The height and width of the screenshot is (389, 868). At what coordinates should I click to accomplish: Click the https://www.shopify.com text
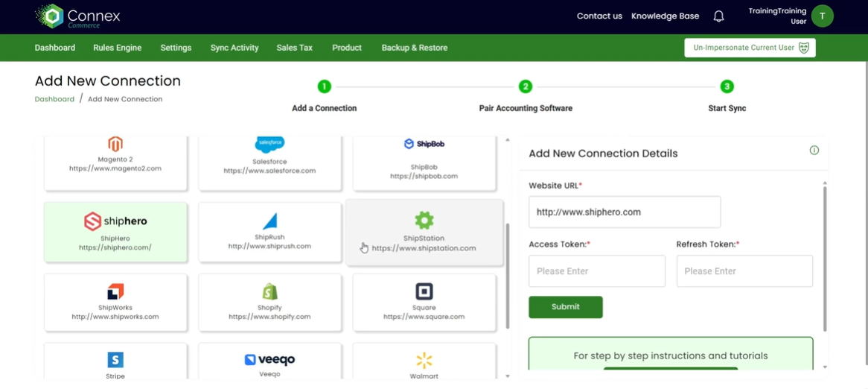pyautogui.click(x=269, y=317)
